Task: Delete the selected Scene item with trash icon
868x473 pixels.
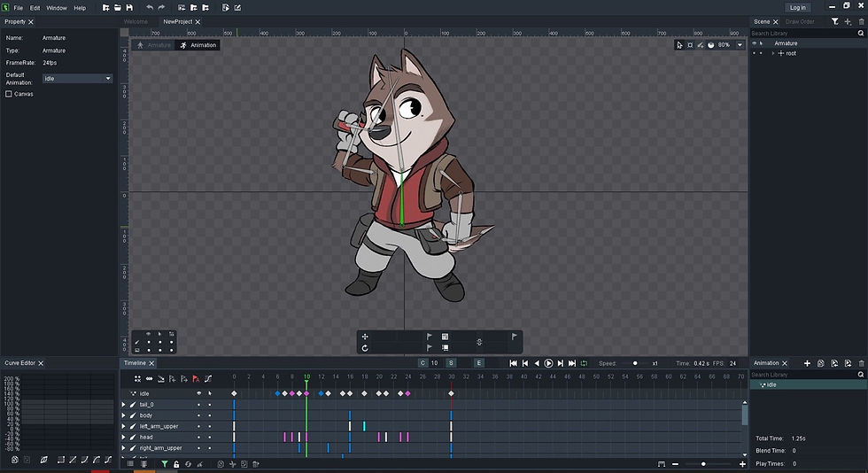Action: [x=861, y=21]
